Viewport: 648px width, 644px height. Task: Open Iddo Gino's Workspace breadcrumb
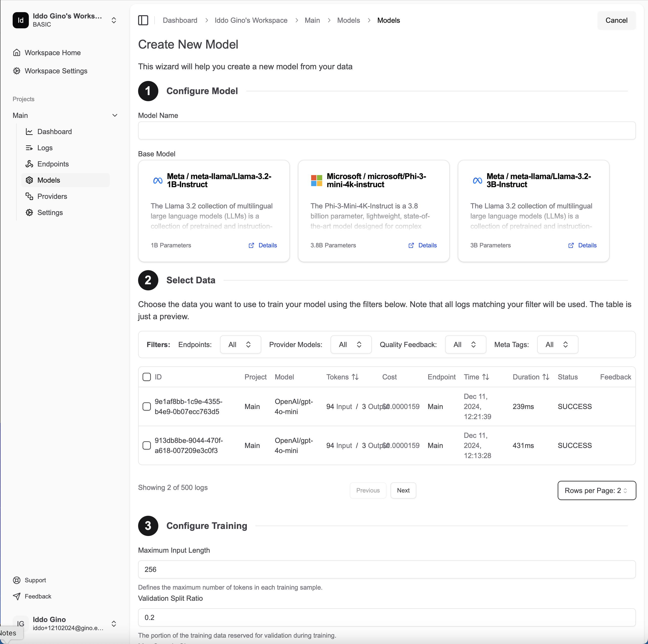tap(251, 20)
